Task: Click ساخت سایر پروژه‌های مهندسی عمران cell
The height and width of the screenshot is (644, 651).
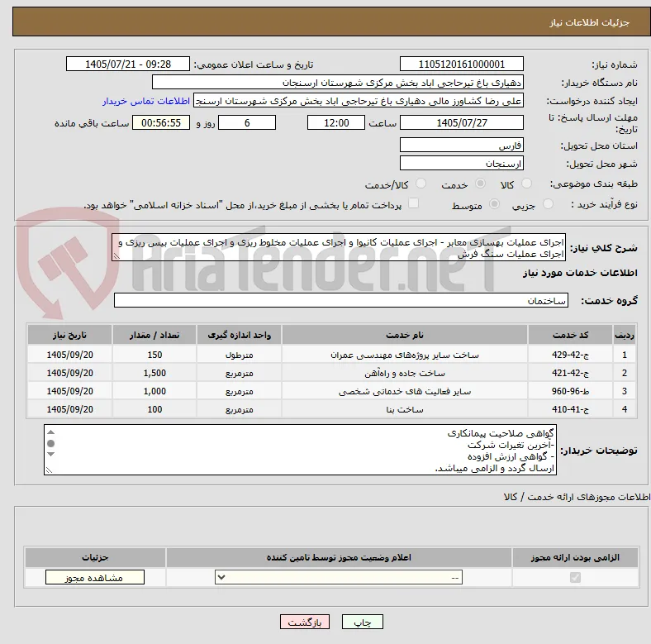Action: (405, 355)
